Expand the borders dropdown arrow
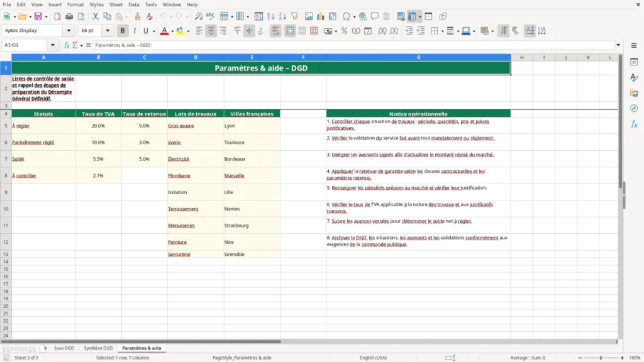Screen dimensions: 644x362 point(442,31)
